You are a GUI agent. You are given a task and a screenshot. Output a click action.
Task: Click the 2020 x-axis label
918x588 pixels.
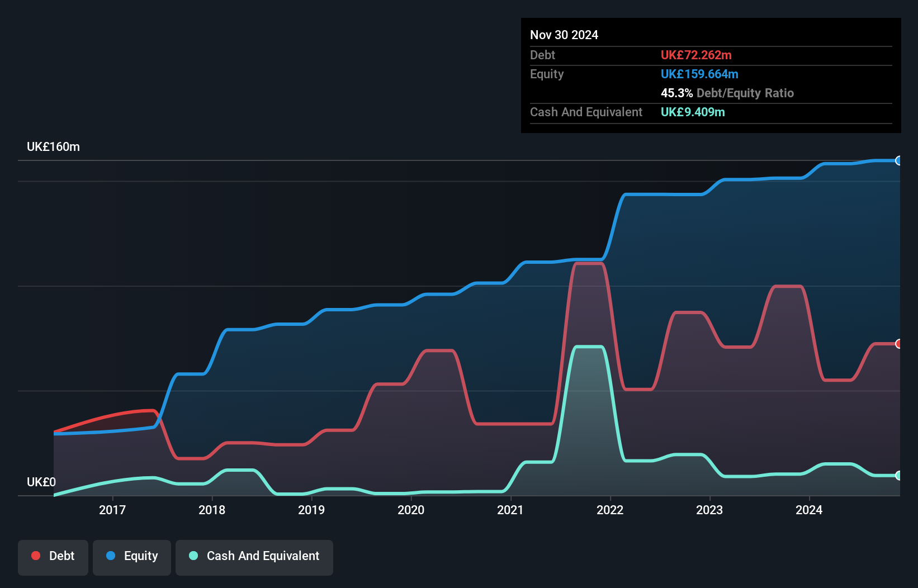tap(411, 510)
